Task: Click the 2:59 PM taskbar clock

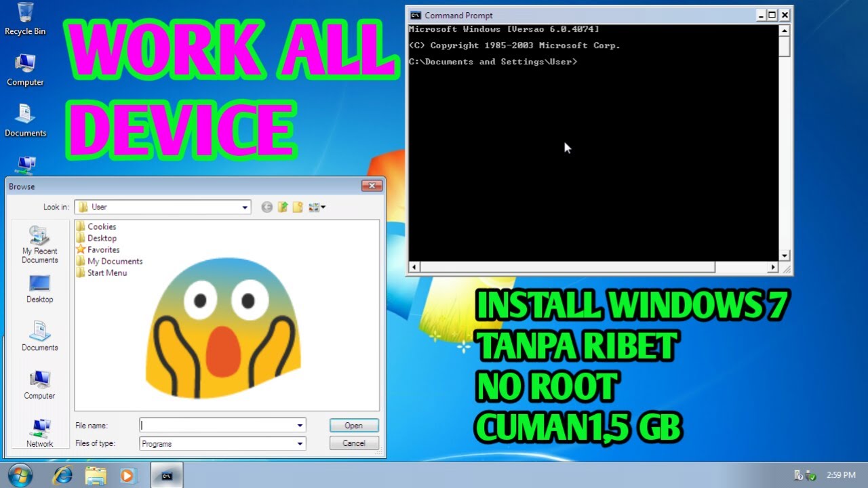Action: [x=841, y=476]
